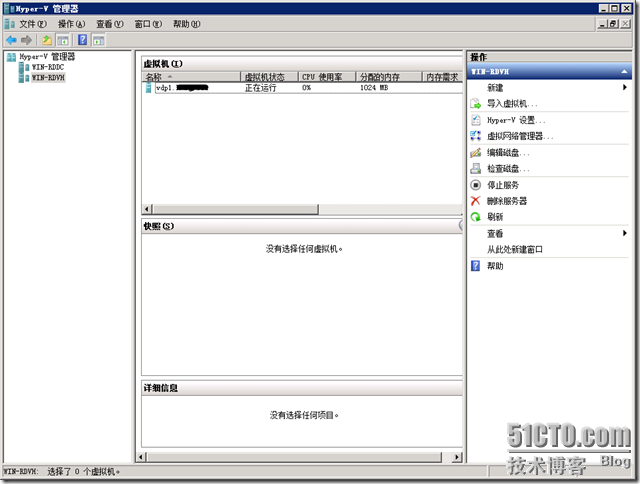Click 从此处新建窗口 action

click(x=515, y=249)
